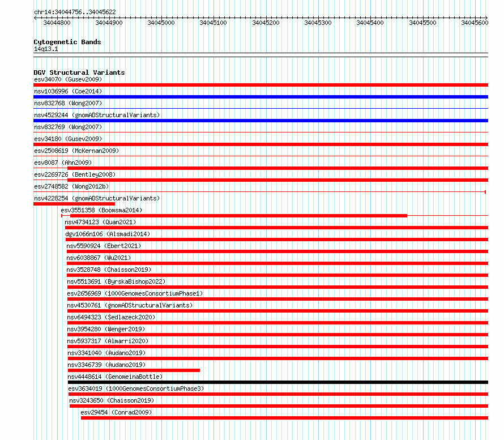Click the Cytogenetic Bands track title
The image size is (504, 440).
coord(67,42)
